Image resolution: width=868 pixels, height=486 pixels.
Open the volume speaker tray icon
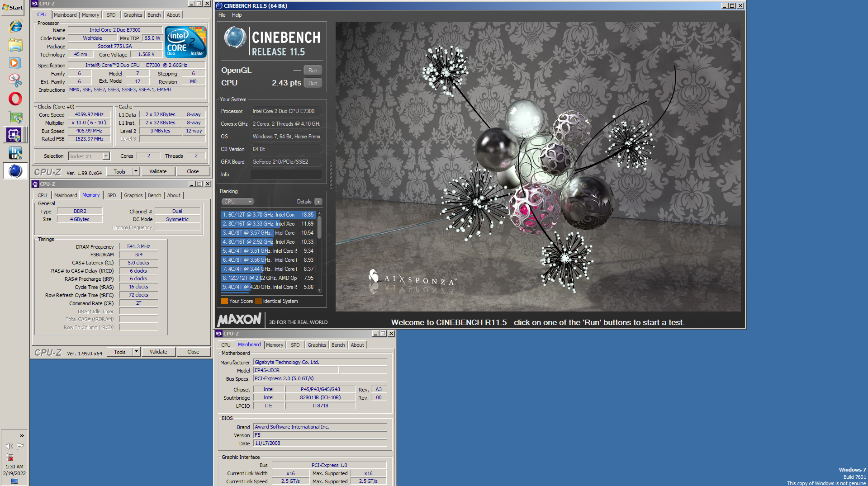[x=9, y=446]
